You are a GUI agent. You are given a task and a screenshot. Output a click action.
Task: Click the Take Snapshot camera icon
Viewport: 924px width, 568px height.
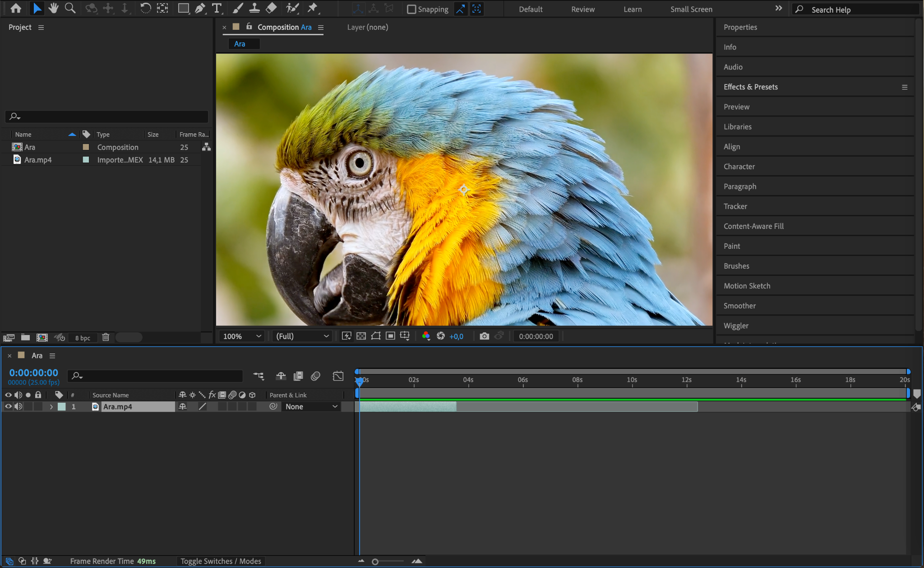[484, 336]
